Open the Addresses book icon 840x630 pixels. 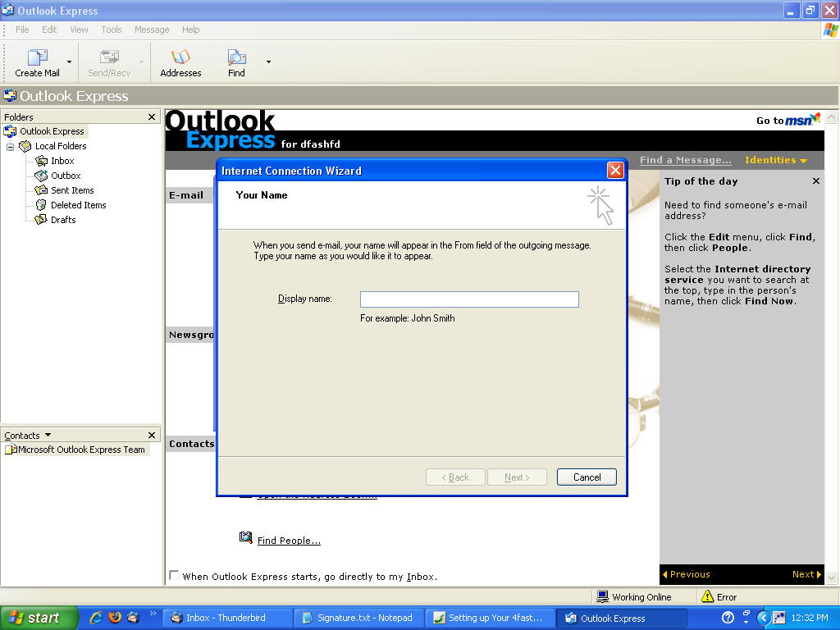pyautogui.click(x=180, y=57)
